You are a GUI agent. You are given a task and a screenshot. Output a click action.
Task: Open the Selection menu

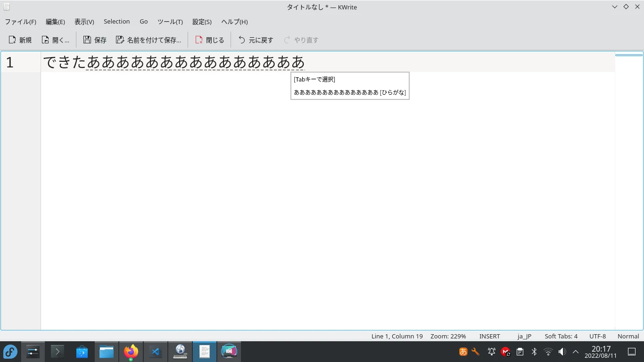pyautogui.click(x=116, y=22)
